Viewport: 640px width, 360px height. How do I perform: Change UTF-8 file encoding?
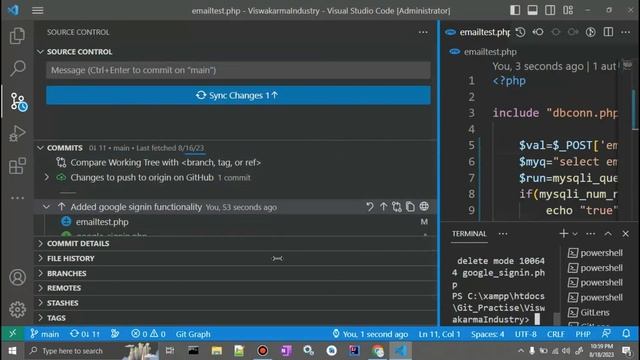(525, 334)
